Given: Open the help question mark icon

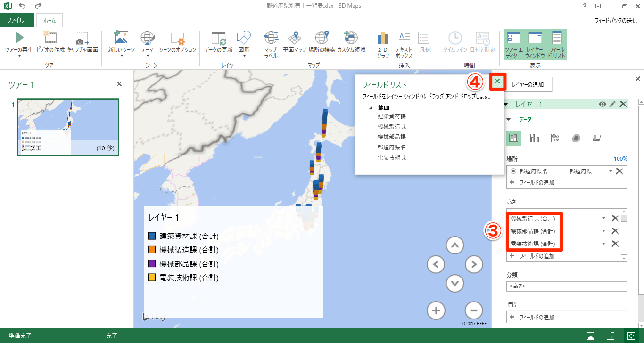Looking at the screenshot, I should pos(584,6).
